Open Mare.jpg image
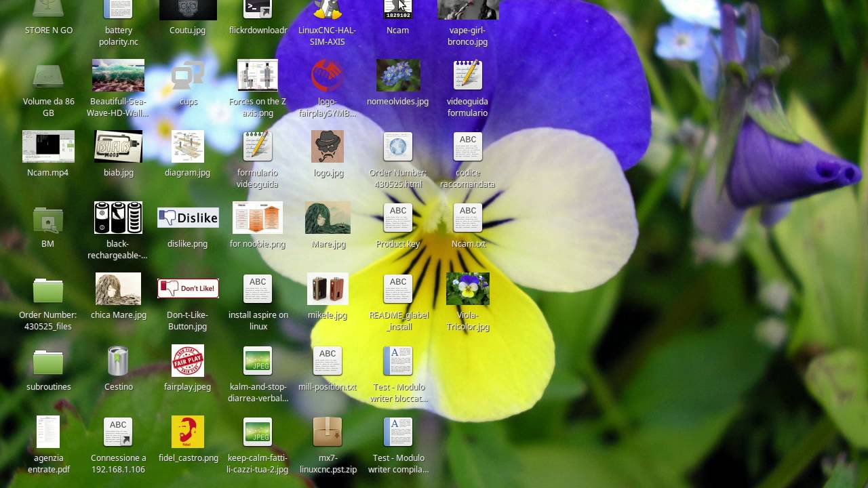Screen dimensions: 868x488 coord(328,218)
